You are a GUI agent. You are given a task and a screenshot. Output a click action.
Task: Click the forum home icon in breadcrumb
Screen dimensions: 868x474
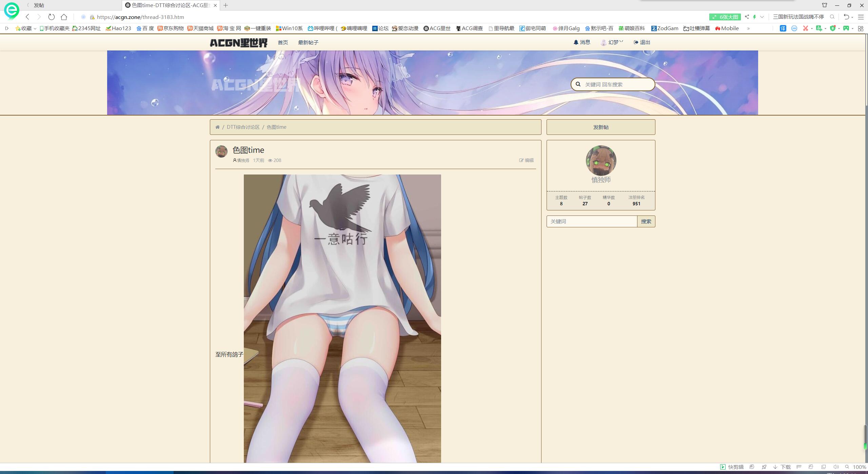[x=217, y=127]
